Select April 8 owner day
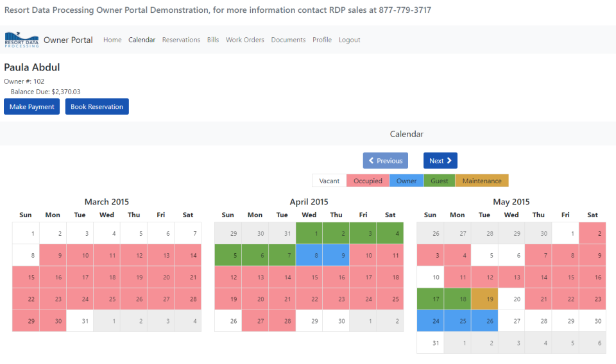Screen dimensions: 616x364 coord(309,255)
